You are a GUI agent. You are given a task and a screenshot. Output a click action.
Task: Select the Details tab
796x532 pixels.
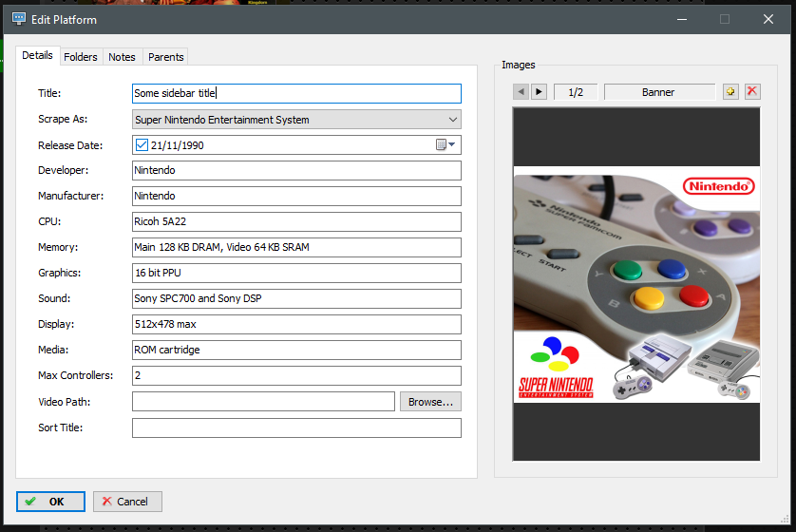[38, 55]
